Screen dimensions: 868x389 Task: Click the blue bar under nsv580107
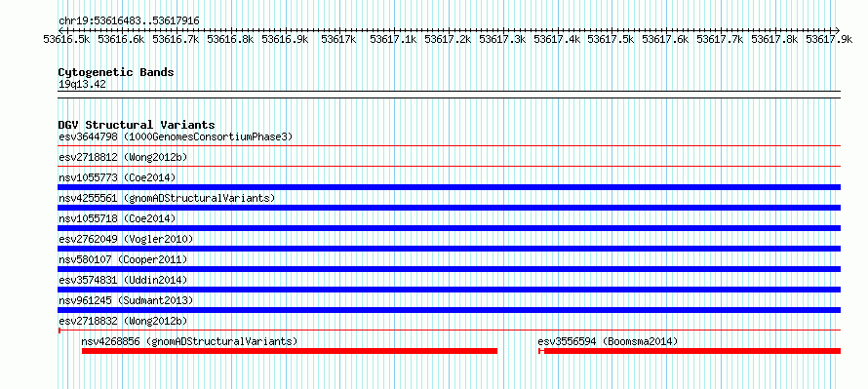point(450,269)
